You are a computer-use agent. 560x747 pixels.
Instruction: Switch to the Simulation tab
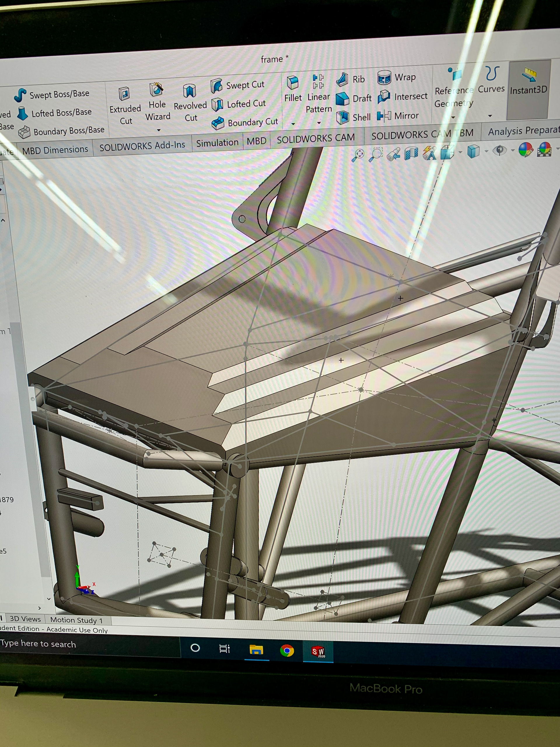[x=217, y=143]
